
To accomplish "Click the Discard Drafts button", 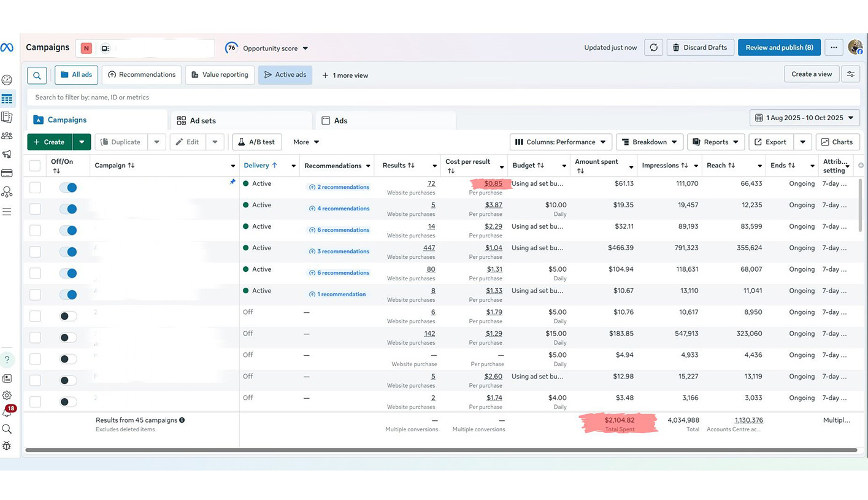I will point(700,48).
